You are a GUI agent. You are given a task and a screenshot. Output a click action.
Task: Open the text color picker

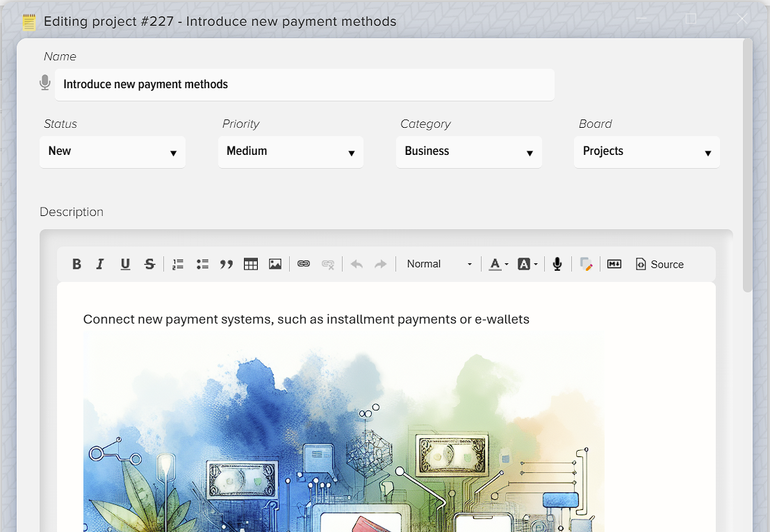coord(498,264)
